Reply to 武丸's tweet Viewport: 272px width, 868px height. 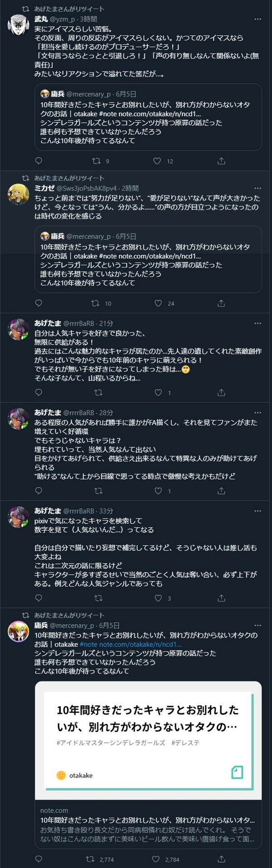pyautogui.click(x=39, y=161)
